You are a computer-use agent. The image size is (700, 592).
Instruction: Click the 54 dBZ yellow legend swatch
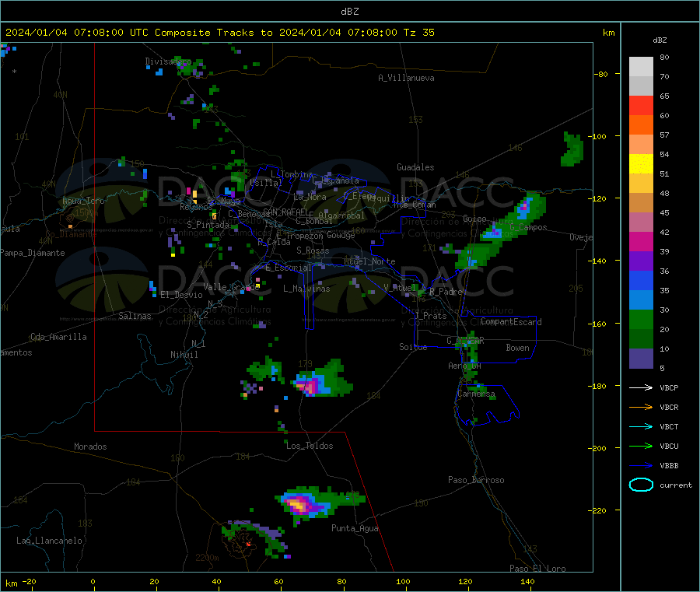pos(641,164)
